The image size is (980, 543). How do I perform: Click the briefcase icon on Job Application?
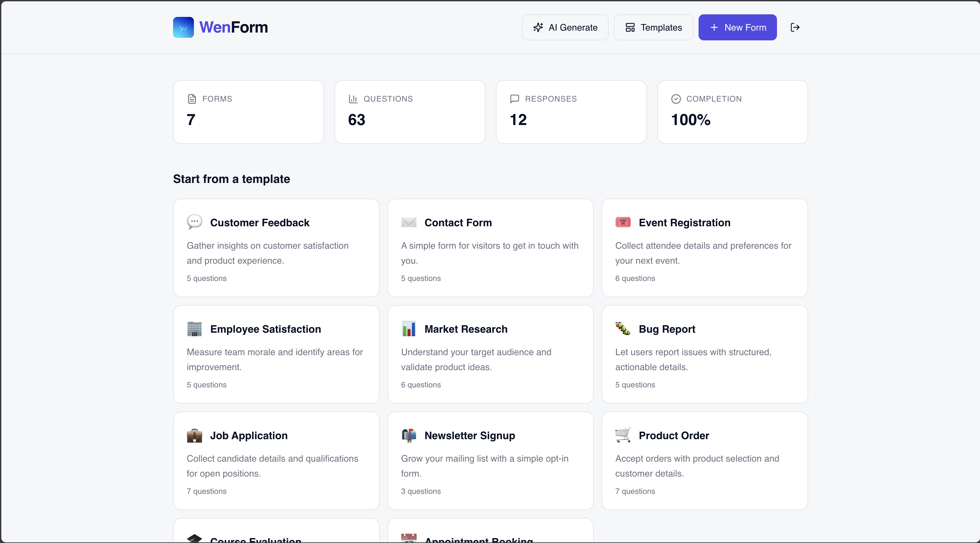[194, 435]
